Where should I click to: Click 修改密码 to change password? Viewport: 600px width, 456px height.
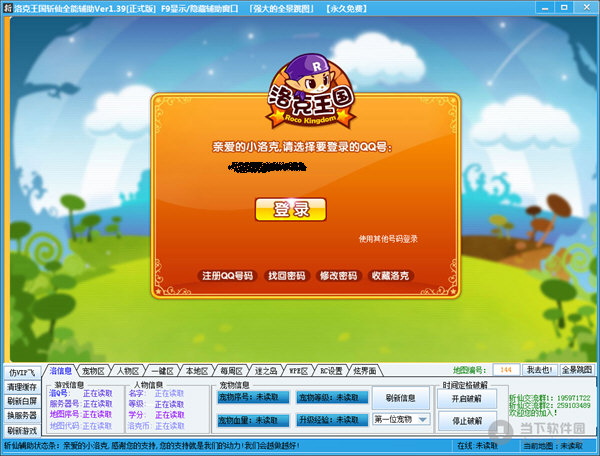(338, 276)
